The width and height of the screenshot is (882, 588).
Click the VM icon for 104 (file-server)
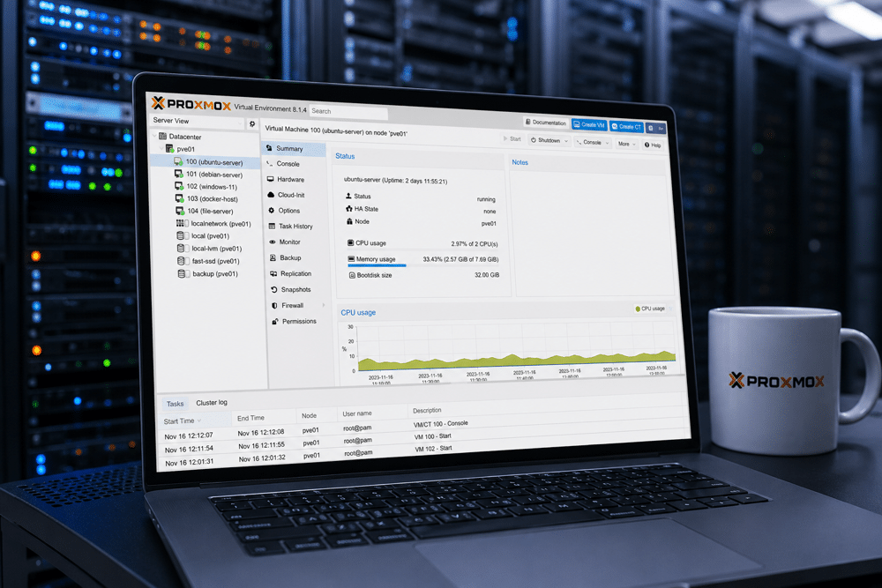point(180,211)
